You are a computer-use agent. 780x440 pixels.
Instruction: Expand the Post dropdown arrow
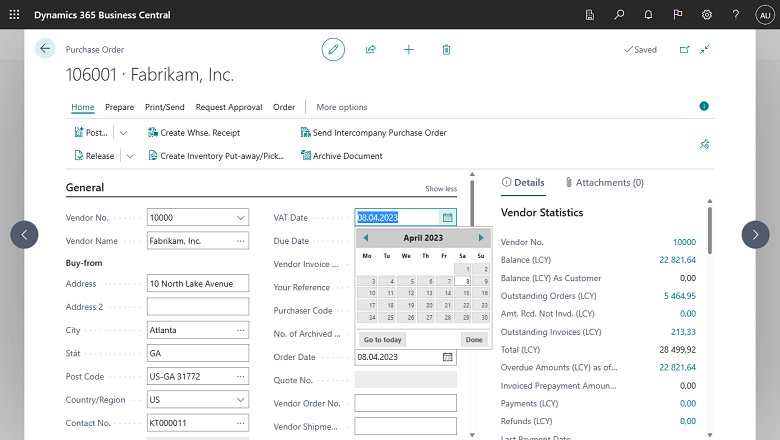pos(123,133)
